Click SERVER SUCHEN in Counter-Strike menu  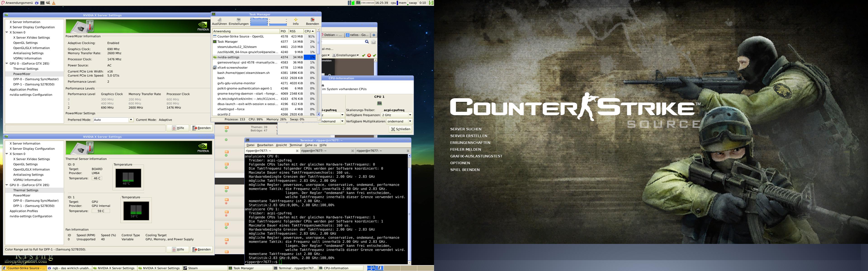point(466,129)
